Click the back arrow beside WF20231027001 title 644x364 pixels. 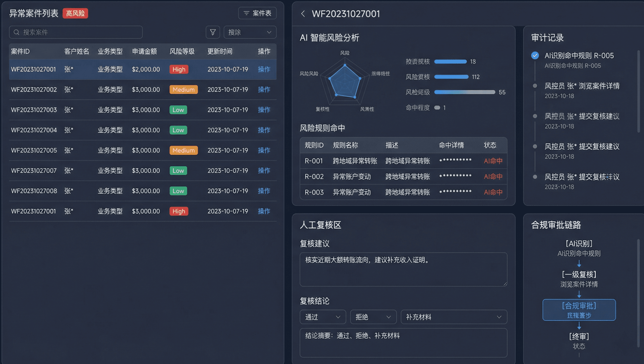pyautogui.click(x=303, y=14)
